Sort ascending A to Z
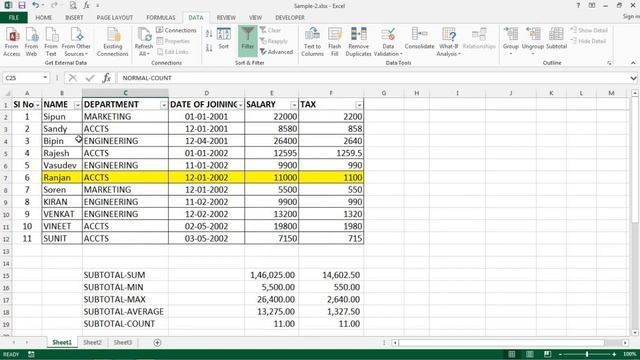The width and height of the screenshot is (640, 360). (x=209, y=34)
